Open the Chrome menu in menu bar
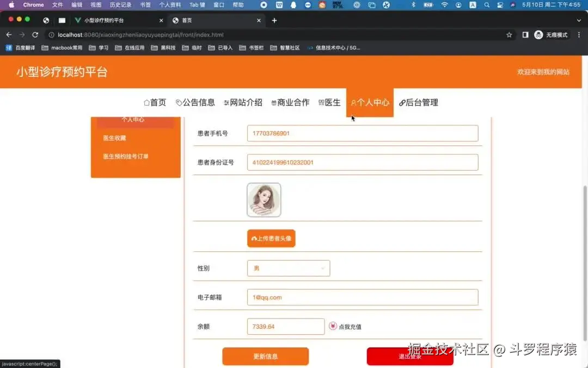Screen dimensions: 588x368 [33, 5]
